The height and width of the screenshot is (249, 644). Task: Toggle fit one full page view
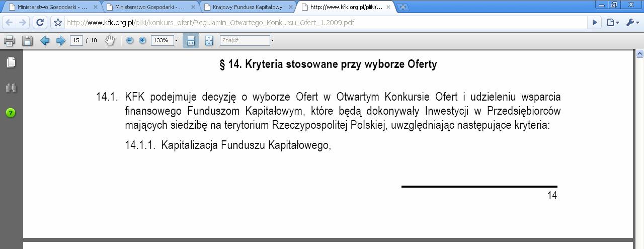209,41
